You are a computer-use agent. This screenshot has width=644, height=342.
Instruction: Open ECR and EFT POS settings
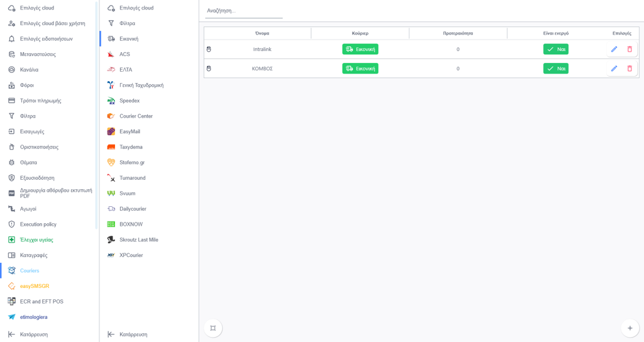tap(42, 302)
